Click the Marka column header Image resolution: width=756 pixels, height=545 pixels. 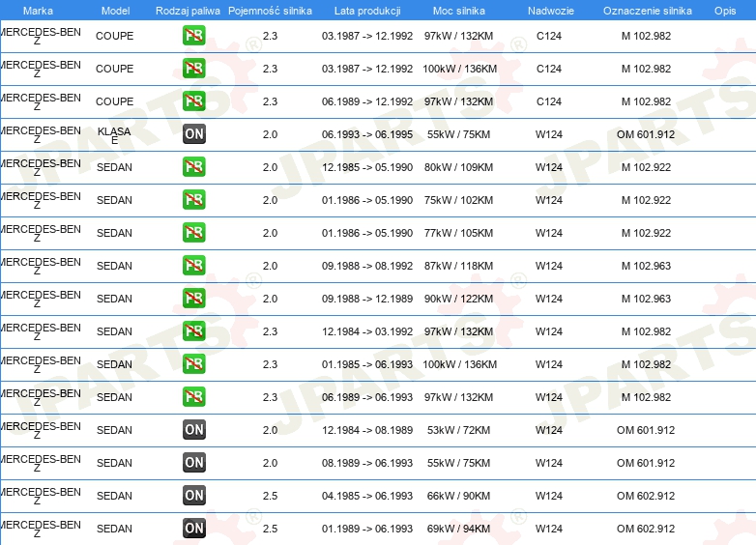click(38, 11)
